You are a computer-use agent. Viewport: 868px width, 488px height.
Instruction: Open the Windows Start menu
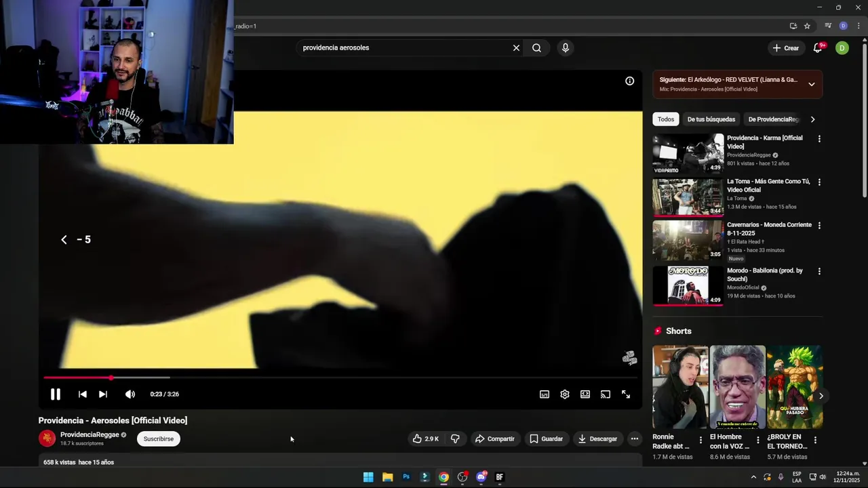click(368, 477)
